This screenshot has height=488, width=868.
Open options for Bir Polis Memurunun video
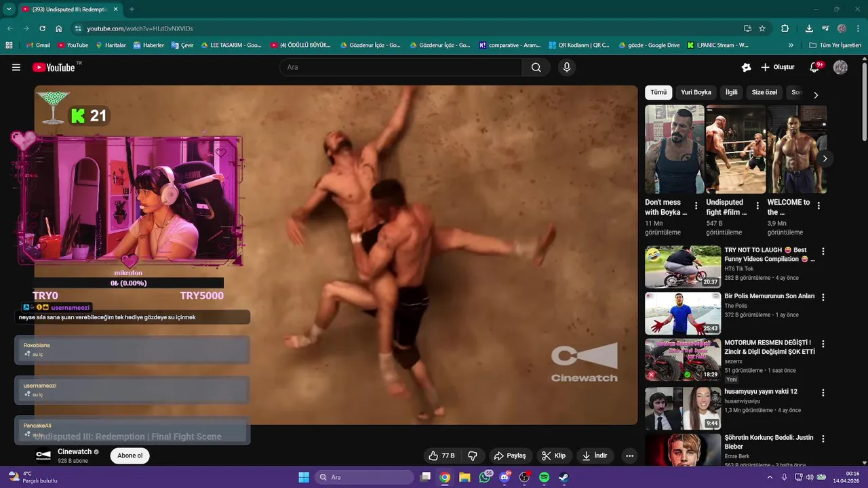[x=823, y=298]
